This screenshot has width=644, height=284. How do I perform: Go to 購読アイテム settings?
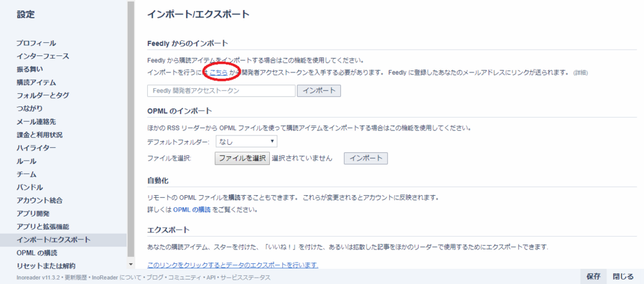[x=36, y=82]
